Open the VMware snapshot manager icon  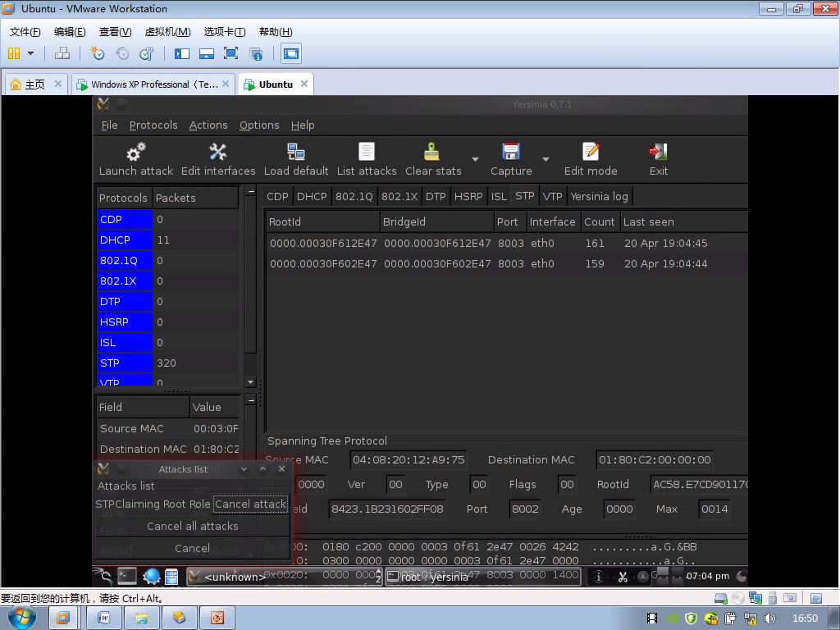point(146,53)
